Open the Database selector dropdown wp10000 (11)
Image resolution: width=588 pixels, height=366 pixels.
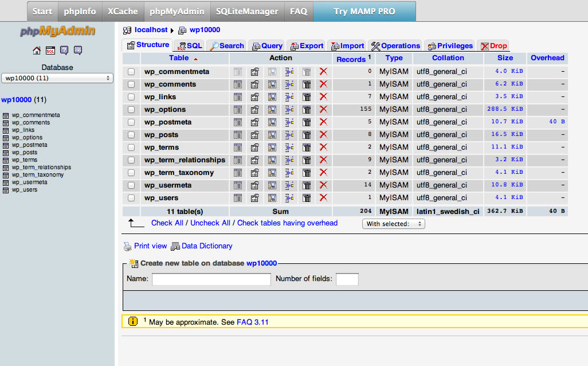click(57, 78)
